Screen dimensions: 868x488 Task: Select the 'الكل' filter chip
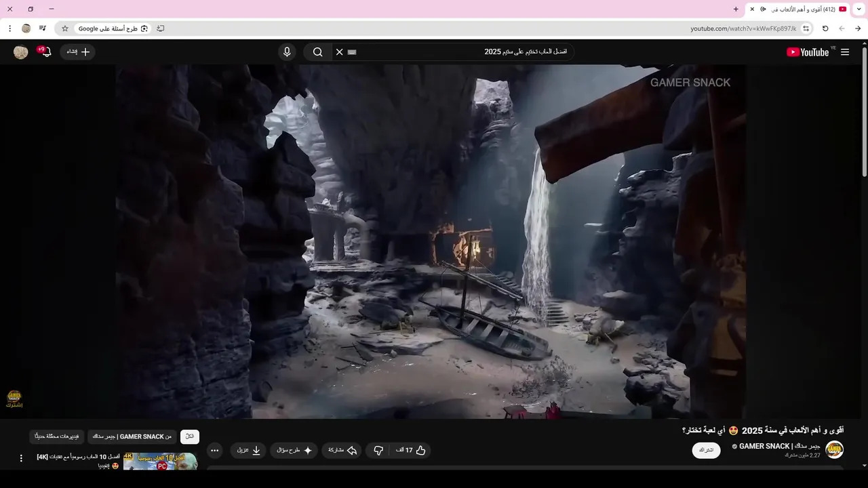pos(190,436)
